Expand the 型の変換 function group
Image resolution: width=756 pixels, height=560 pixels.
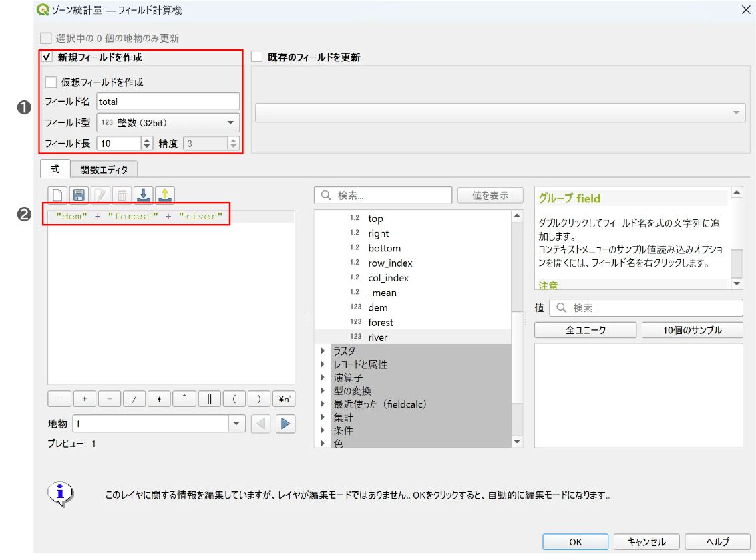tap(323, 391)
